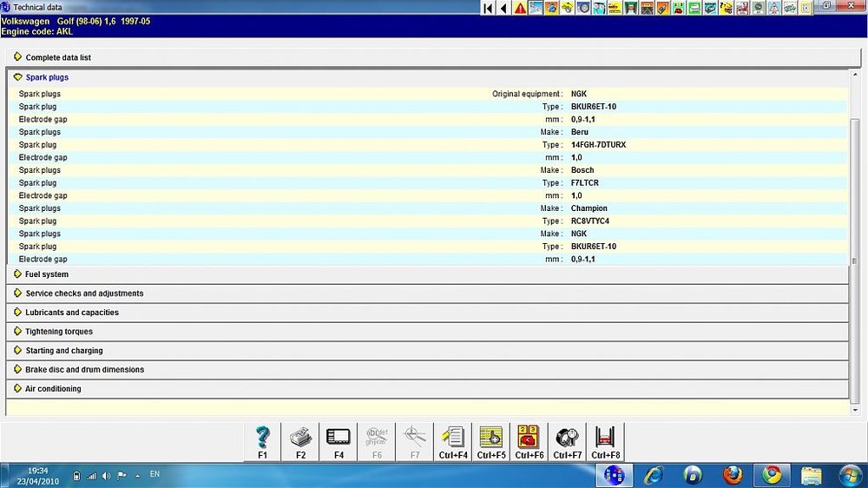This screenshot has width=868, height=488.
Task: Open the Ctrl+F6 numbered car icon
Action: 529,442
